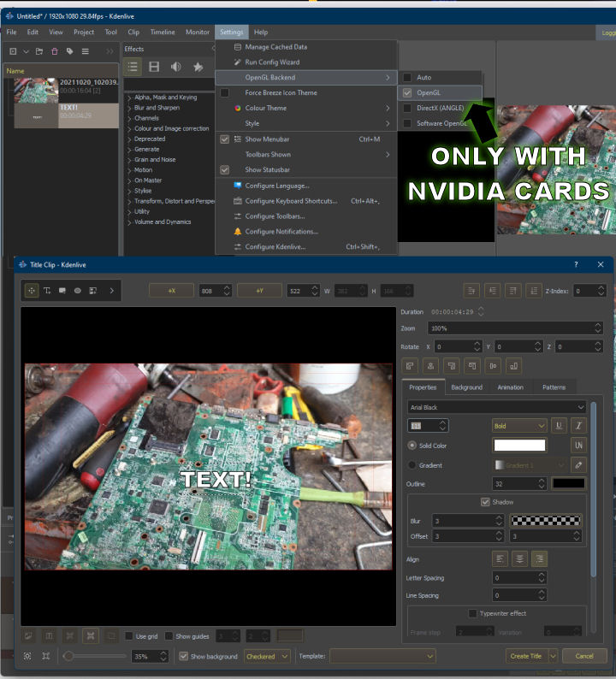
Task: Check the Auto OpenGL backend option
Action: tap(439, 77)
